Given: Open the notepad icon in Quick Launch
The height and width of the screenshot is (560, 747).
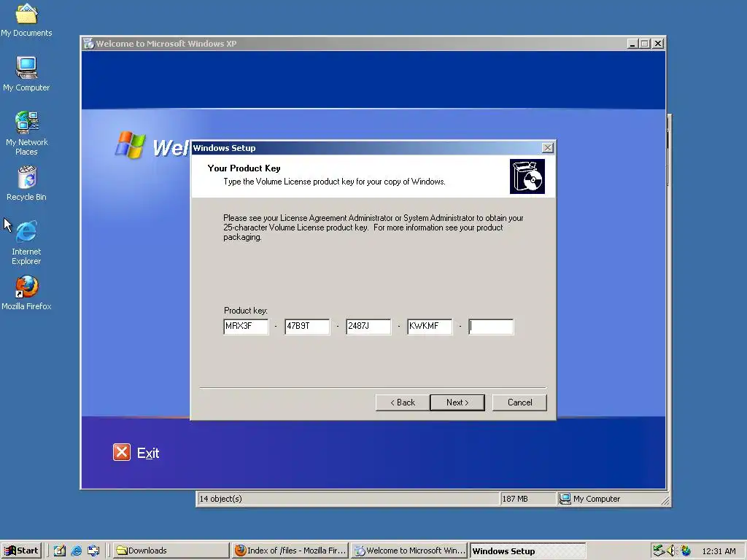Looking at the screenshot, I should tap(59, 551).
